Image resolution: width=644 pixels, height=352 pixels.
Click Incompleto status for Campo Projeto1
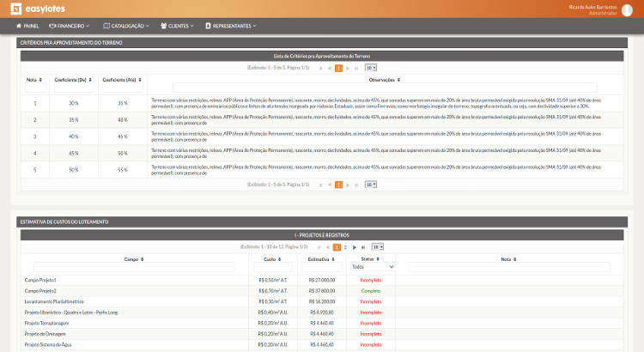[x=371, y=280]
